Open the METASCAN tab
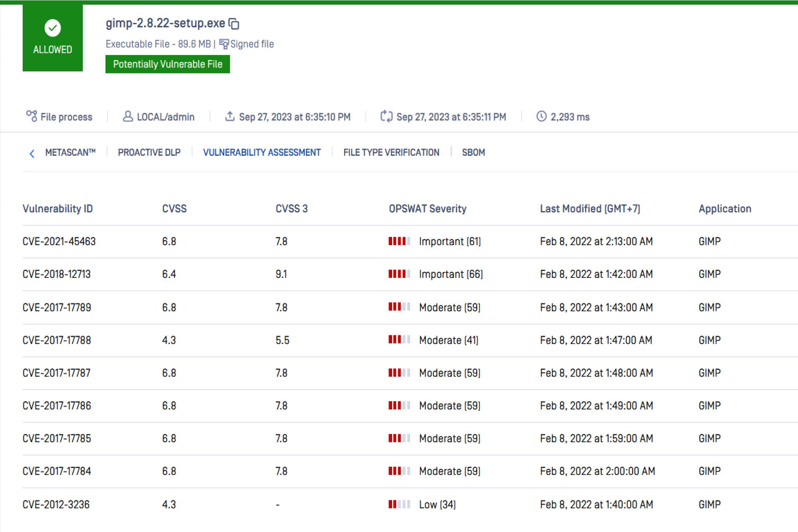The height and width of the screenshot is (532, 798). 70,153
